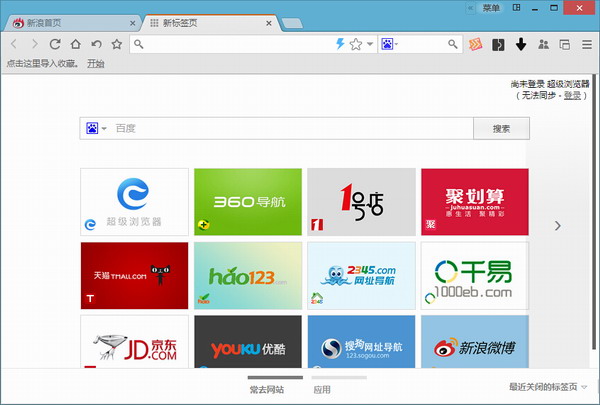Show next page of tiles with right chevron
This screenshot has width=600, height=405.
coord(558,226)
